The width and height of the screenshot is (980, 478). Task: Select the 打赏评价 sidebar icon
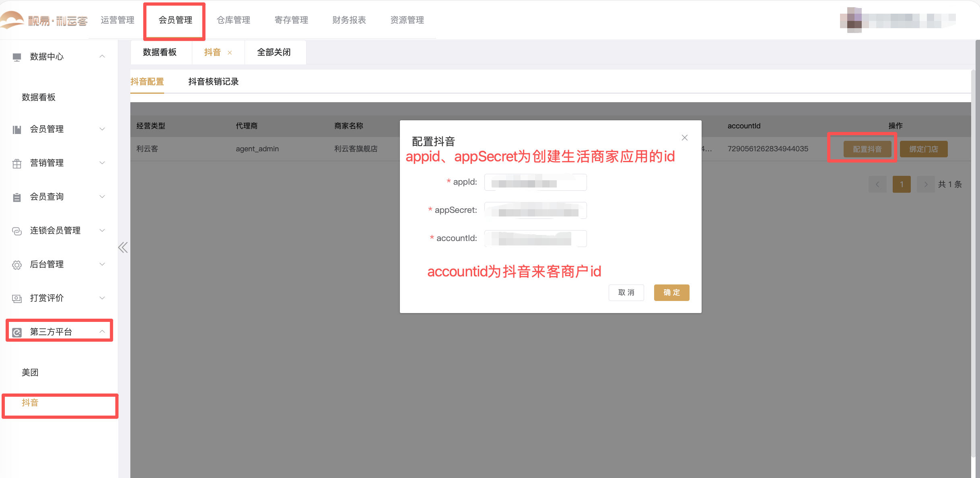point(16,298)
